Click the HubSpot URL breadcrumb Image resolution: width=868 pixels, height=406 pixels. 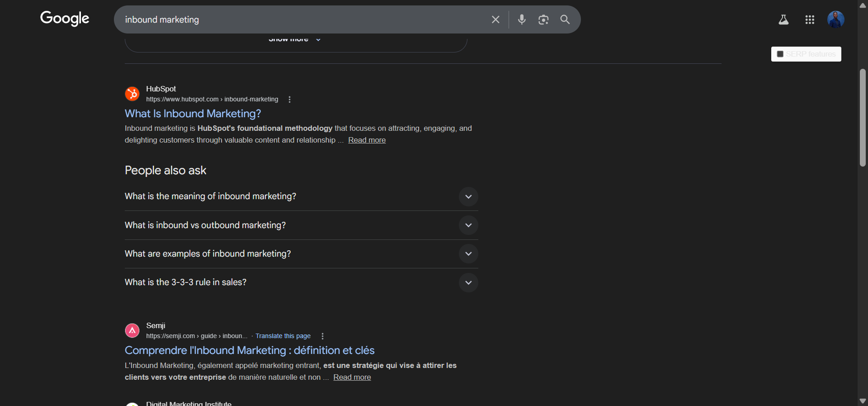pos(212,99)
